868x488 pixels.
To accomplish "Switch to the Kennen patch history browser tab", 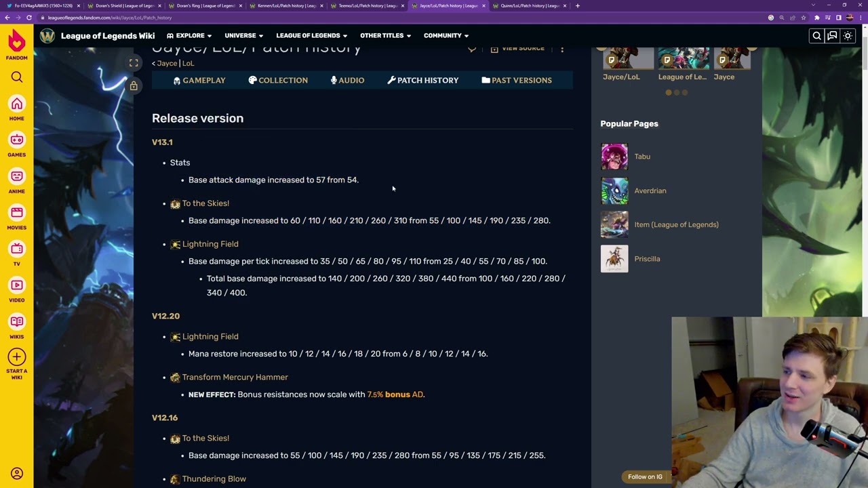I will click(285, 5).
